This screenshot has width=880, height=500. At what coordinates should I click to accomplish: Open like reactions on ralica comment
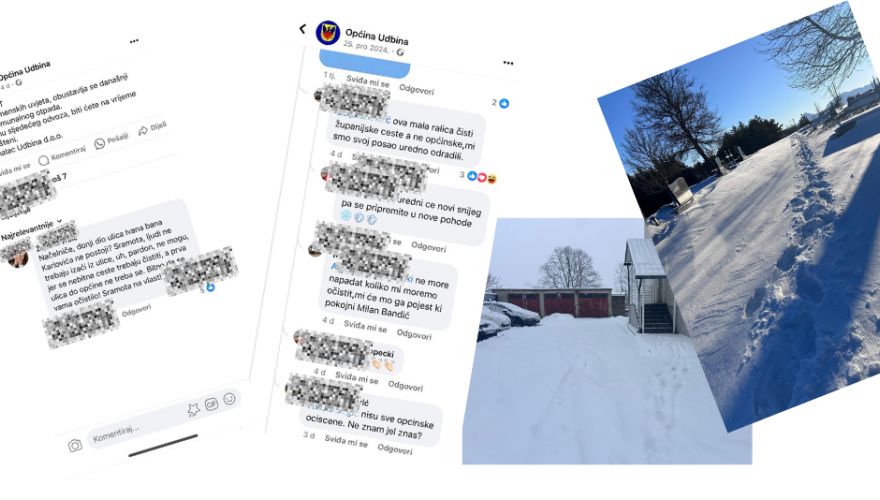click(x=501, y=103)
